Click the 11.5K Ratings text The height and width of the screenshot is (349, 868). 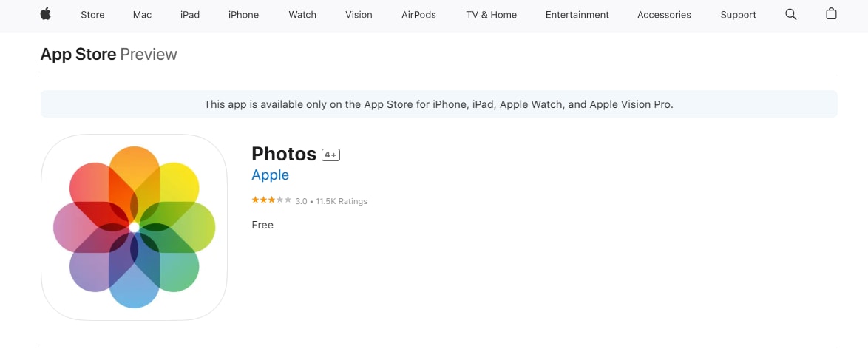pos(342,201)
